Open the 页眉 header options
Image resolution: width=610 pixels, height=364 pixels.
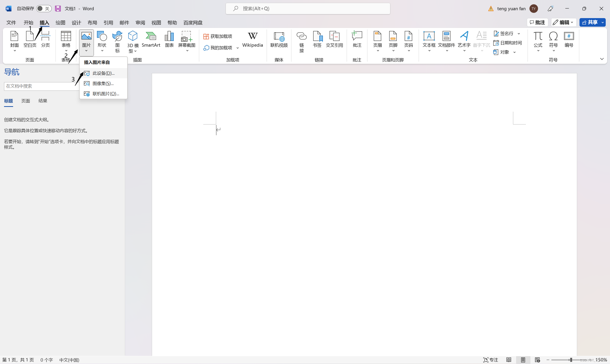click(x=377, y=41)
